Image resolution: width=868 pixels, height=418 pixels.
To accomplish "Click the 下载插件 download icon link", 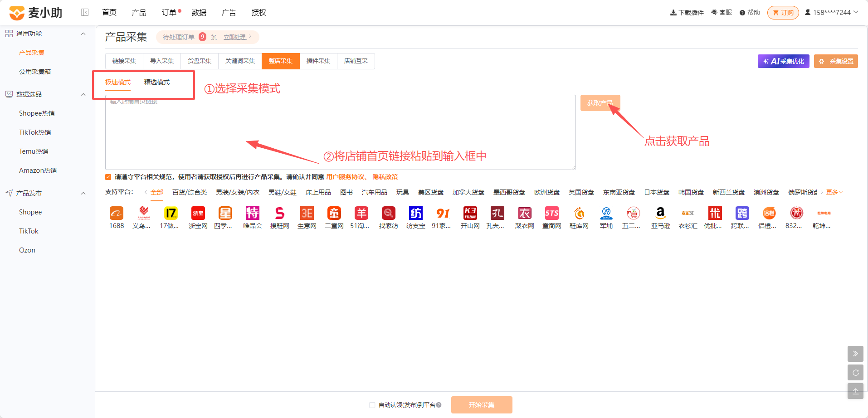I will click(687, 13).
